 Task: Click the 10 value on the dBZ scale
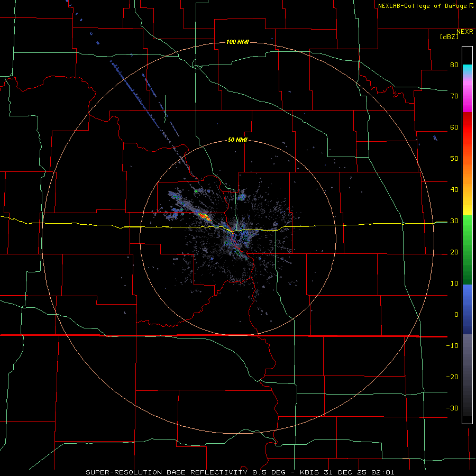(x=454, y=283)
